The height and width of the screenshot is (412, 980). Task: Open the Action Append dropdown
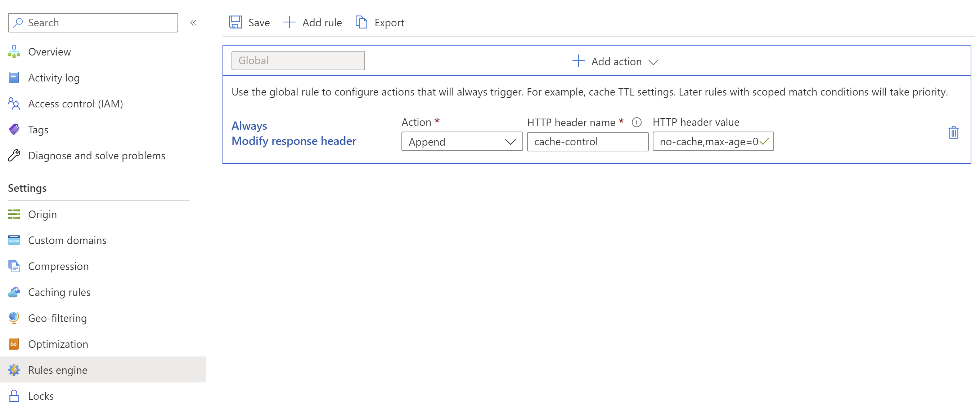point(462,142)
